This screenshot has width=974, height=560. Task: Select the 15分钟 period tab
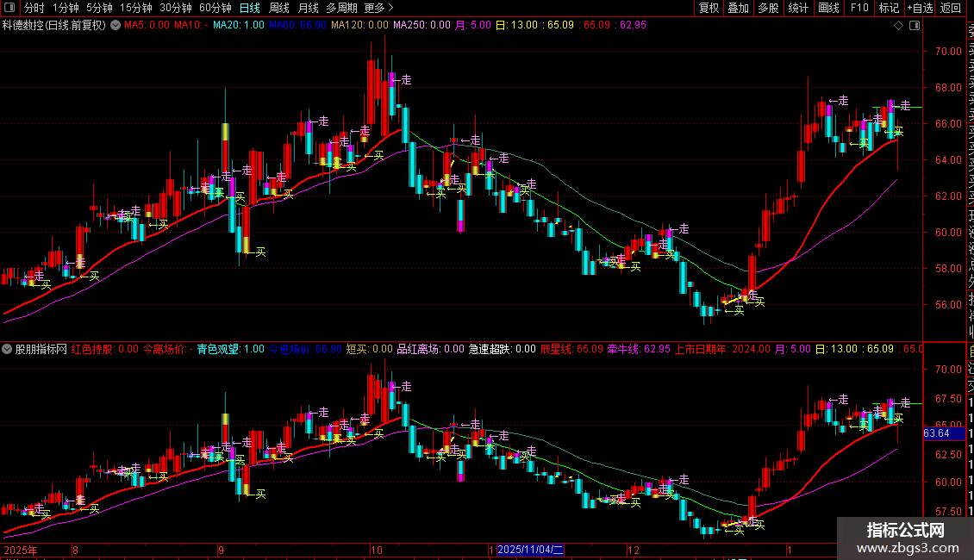click(x=135, y=8)
